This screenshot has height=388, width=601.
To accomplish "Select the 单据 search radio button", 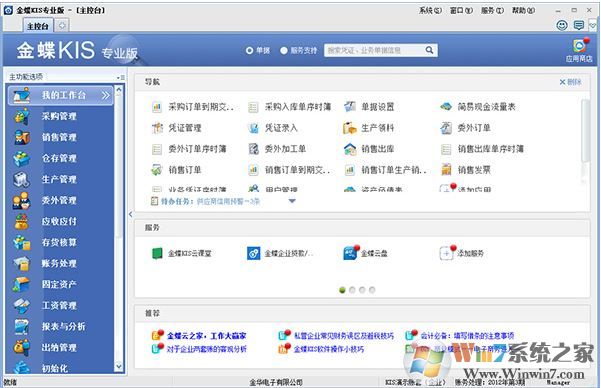I will tap(250, 50).
